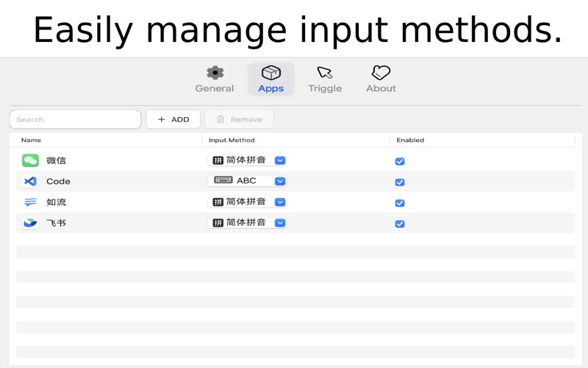Click the Remove button
The width and height of the screenshot is (588, 368).
tap(239, 119)
